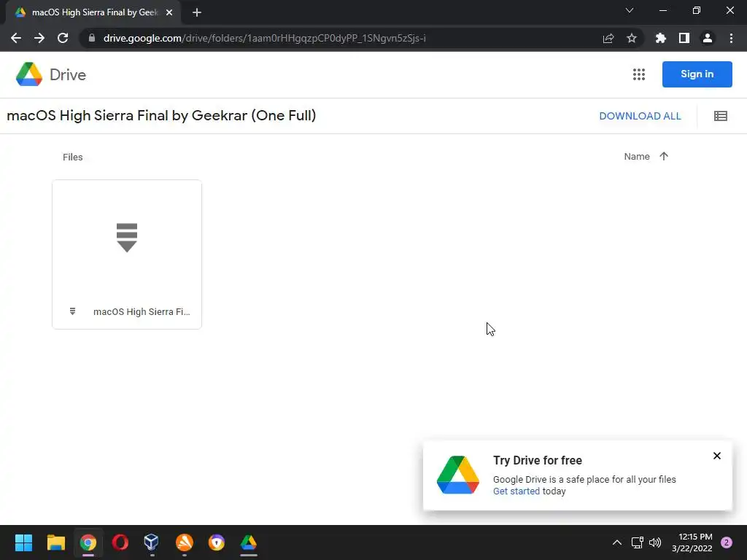Click Chrome icon in taskbar
Image resolution: width=747 pixels, height=560 pixels.
88,542
